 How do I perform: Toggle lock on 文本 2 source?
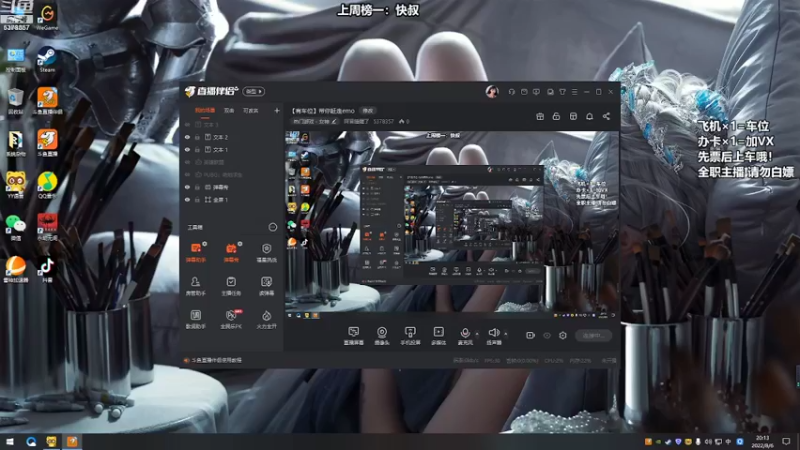pos(197,137)
